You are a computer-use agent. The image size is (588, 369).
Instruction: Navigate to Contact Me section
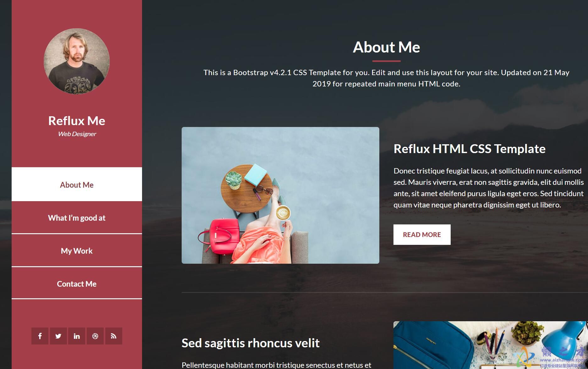[x=77, y=284]
